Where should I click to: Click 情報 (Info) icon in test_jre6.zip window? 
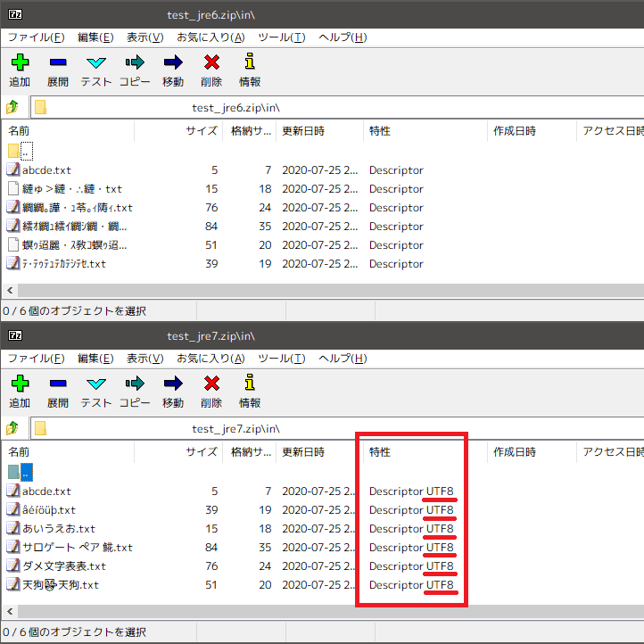click(x=250, y=62)
